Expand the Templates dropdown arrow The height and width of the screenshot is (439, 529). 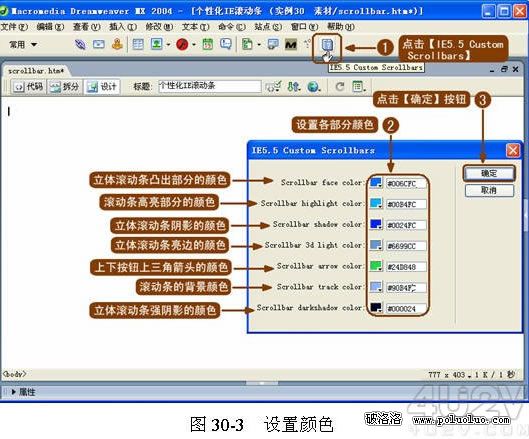(259, 44)
